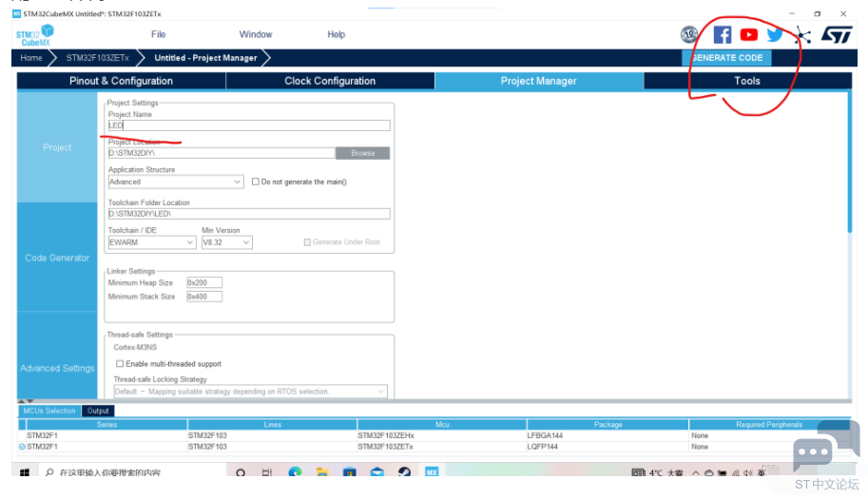Open the Windows Start menu
Image resolution: width=868 pixels, height=499 pixels.
tap(25, 472)
